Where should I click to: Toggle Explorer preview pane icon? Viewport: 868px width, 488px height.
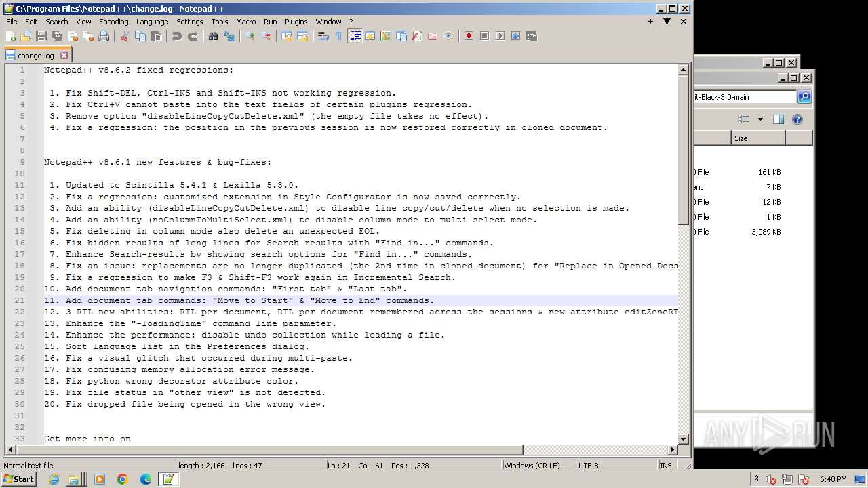pos(778,119)
